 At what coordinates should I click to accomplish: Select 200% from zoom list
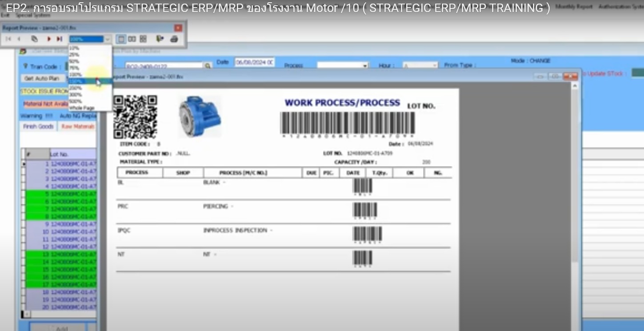point(76,88)
